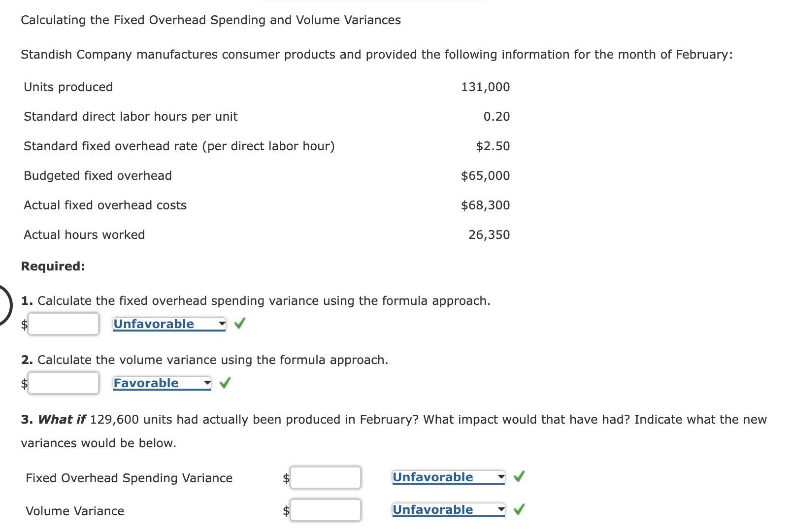Viewport: 791px width, 532px height.
Task: Click the Required heading text
Action: pos(53,266)
